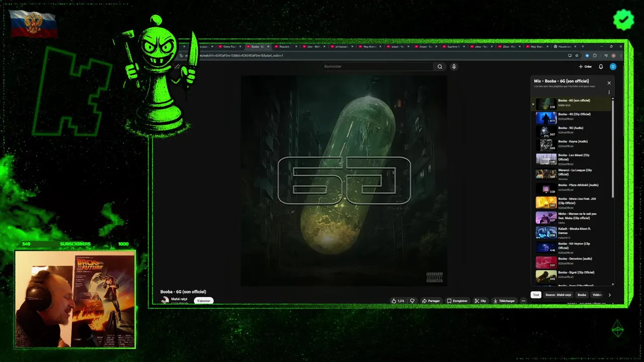Click the search magnifier icon
The image size is (644, 362).
[x=440, y=66]
